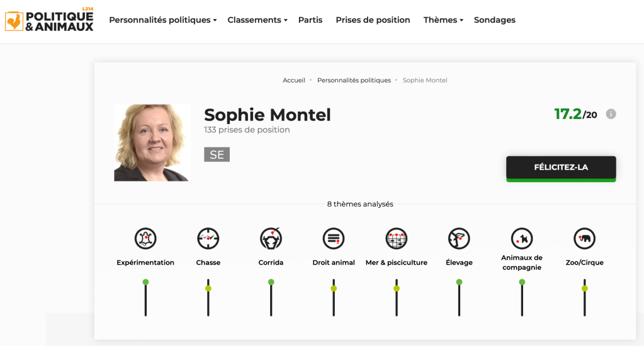644x346 pixels.
Task: Click the Chasse theme label
Action: point(208,262)
